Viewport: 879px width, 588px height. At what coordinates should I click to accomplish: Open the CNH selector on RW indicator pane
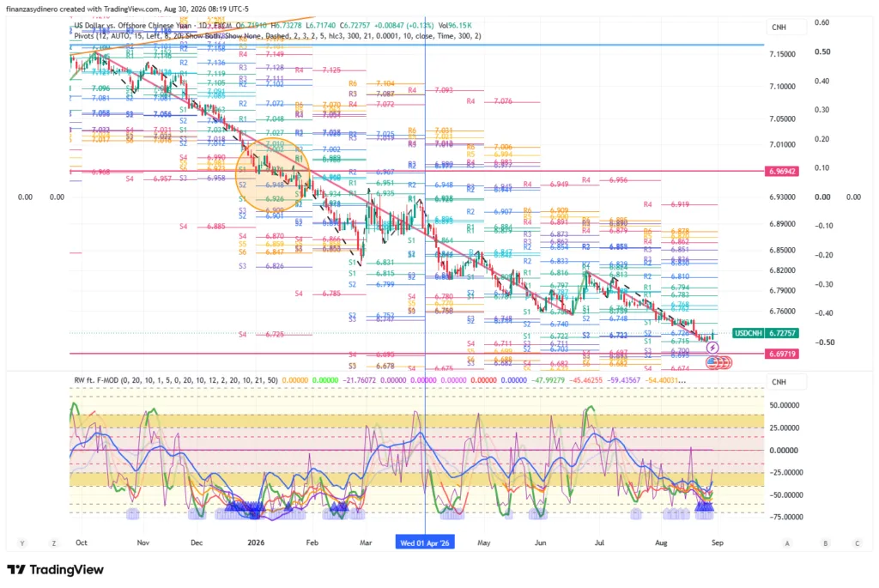pos(786,382)
